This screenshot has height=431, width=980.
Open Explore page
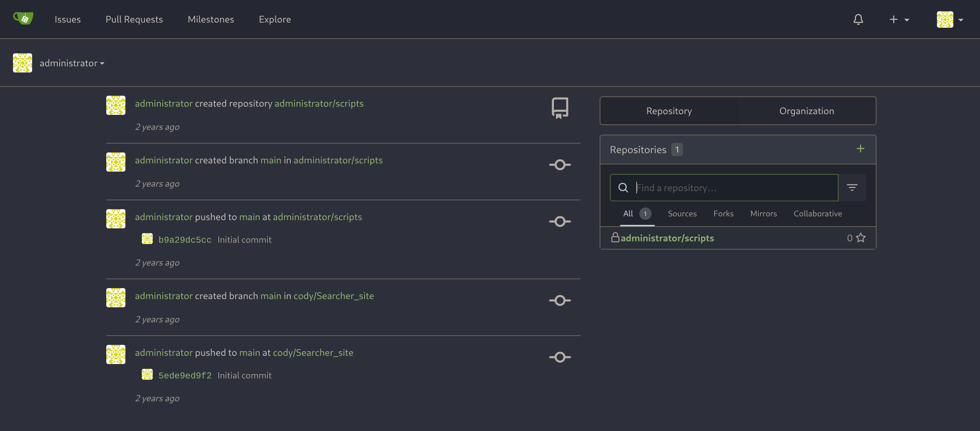coord(275,19)
